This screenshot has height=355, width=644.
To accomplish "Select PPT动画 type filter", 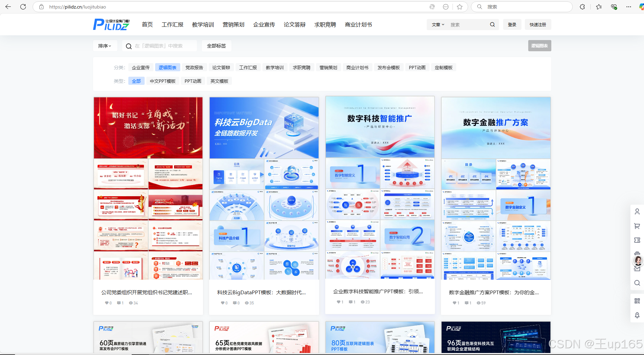I will pos(193,81).
